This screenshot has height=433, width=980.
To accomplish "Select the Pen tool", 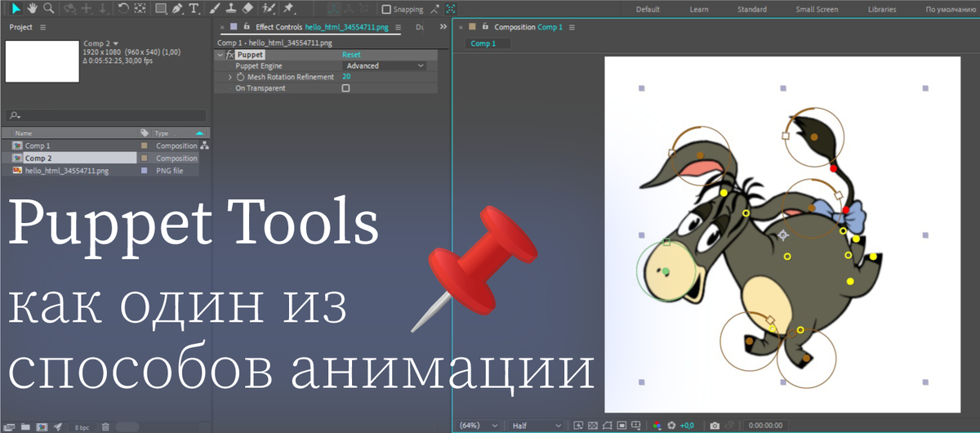I will (177, 9).
